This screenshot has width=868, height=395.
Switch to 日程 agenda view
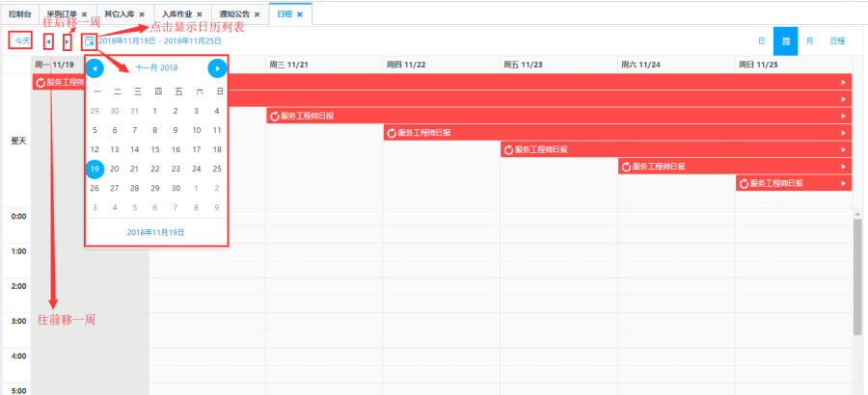coord(836,40)
